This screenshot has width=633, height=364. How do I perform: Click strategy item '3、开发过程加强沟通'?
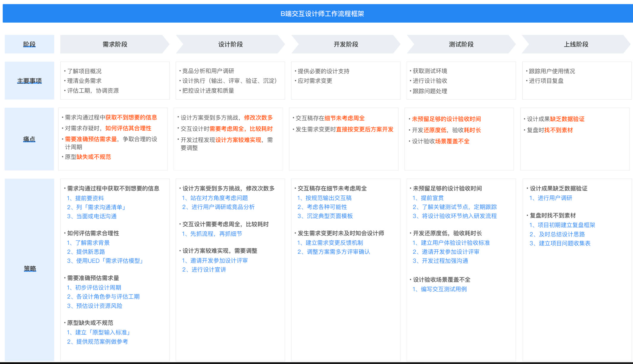click(x=440, y=261)
